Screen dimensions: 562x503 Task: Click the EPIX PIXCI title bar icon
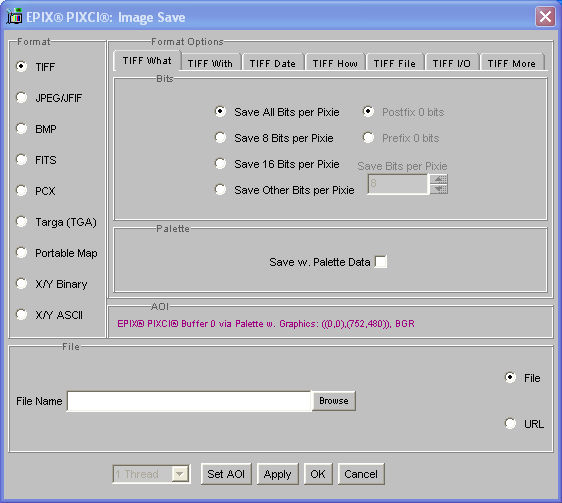point(14,16)
